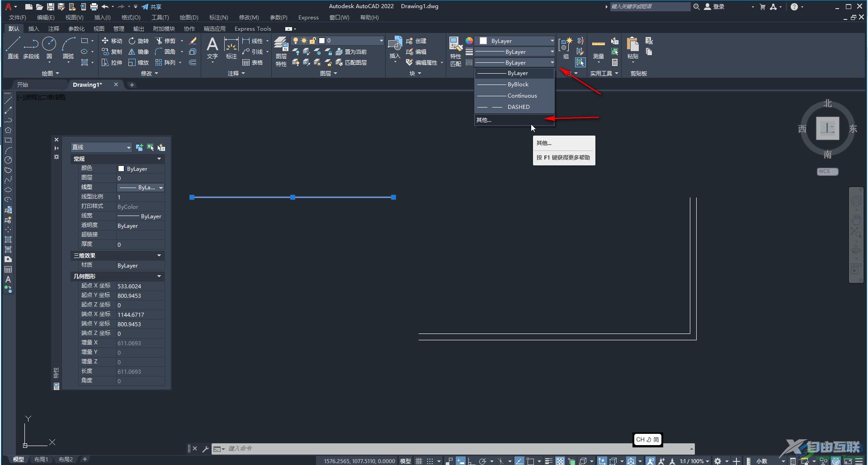Click the Mirror (镜像) tool
The width and height of the screenshot is (868, 465).
tap(138, 52)
